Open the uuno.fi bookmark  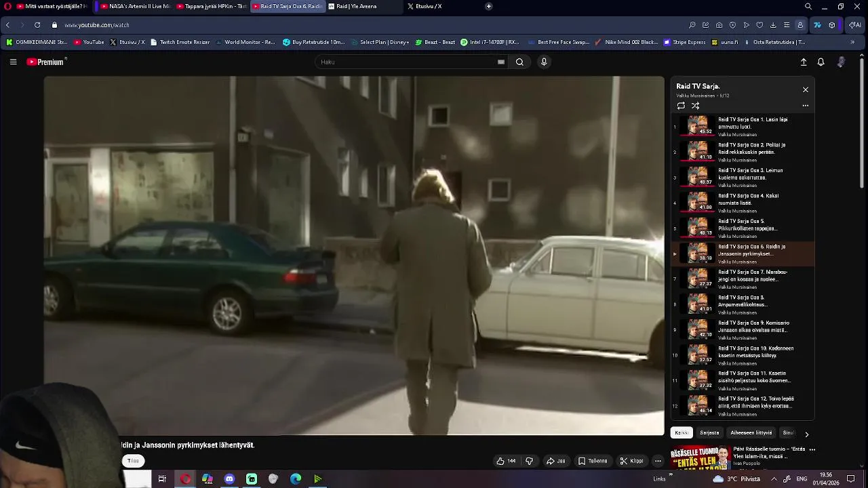coord(725,42)
